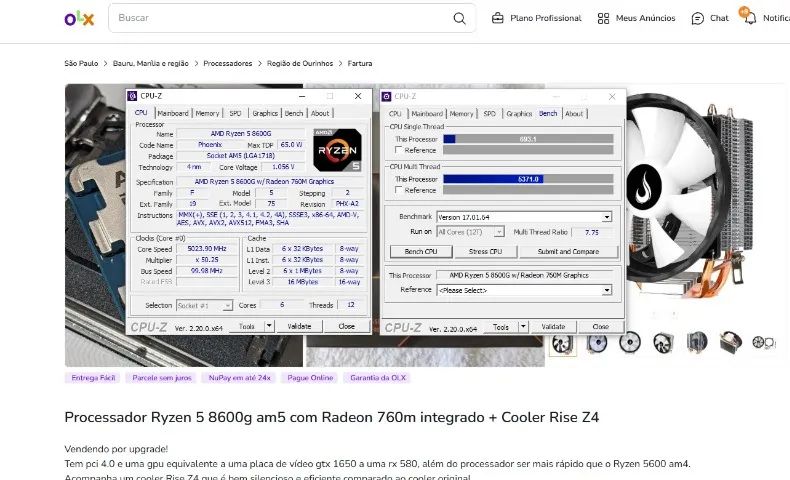The image size is (790, 480).
Task: Click the right CPU-Z window title icon
Action: pos(386,96)
